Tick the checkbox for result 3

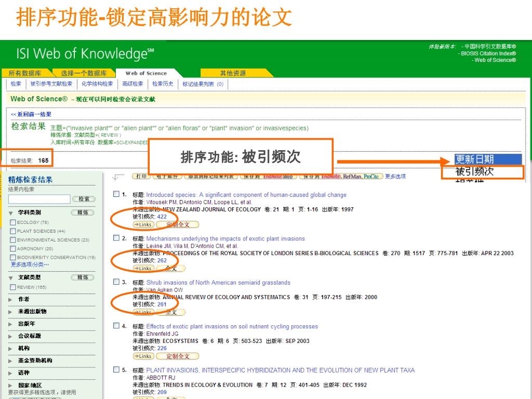[x=116, y=282]
